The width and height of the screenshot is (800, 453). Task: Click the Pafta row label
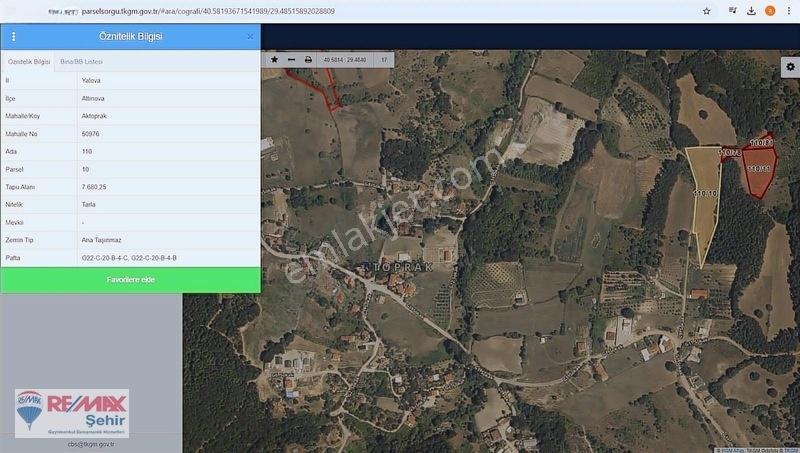tap(13, 258)
